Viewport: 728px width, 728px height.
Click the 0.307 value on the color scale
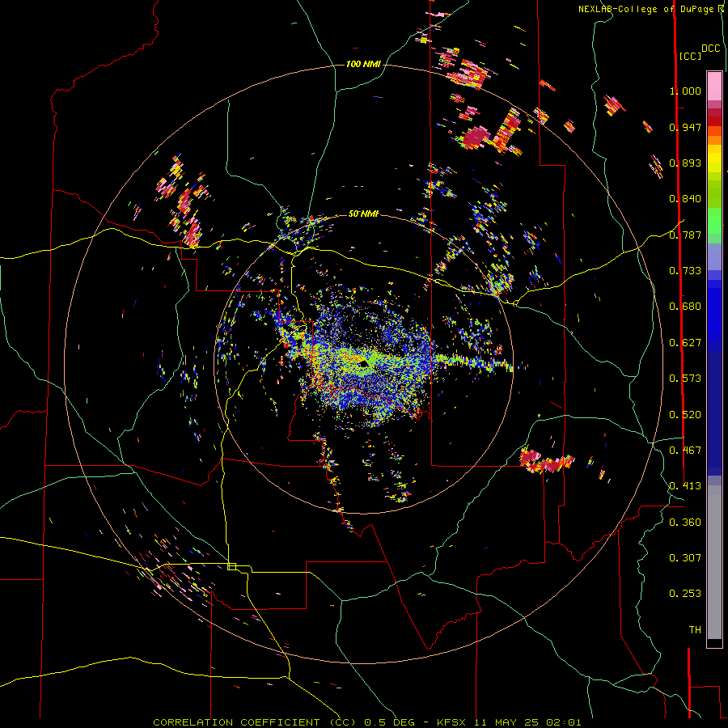(x=685, y=558)
